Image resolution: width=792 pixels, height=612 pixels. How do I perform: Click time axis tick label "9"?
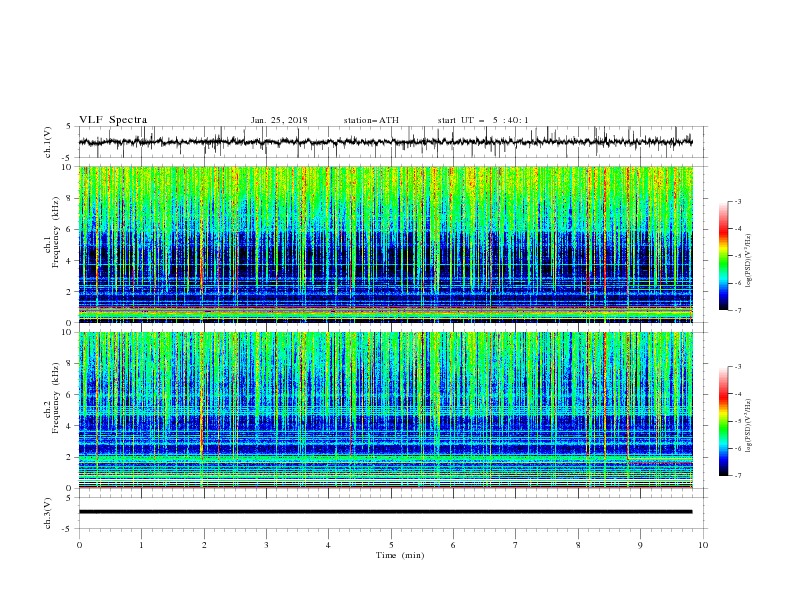pyautogui.click(x=640, y=545)
